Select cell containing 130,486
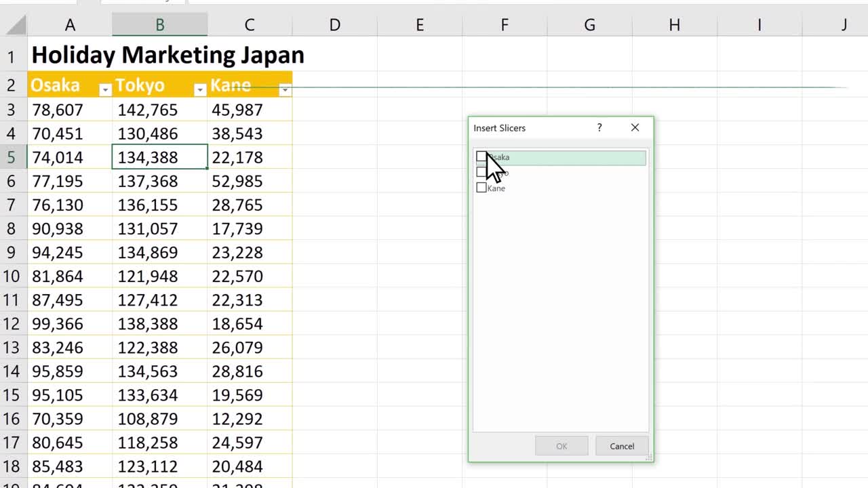 point(159,134)
